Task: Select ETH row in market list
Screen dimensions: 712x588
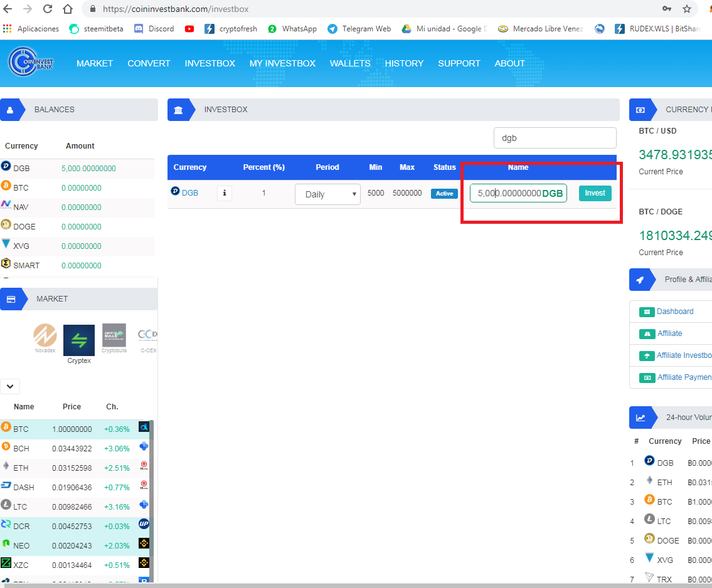Action: [75, 468]
